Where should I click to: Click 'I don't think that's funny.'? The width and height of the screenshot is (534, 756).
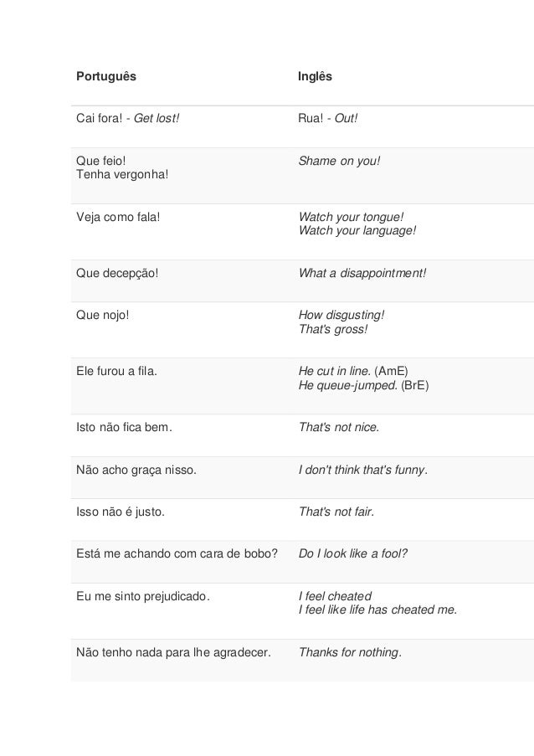click(x=363, y=470)
